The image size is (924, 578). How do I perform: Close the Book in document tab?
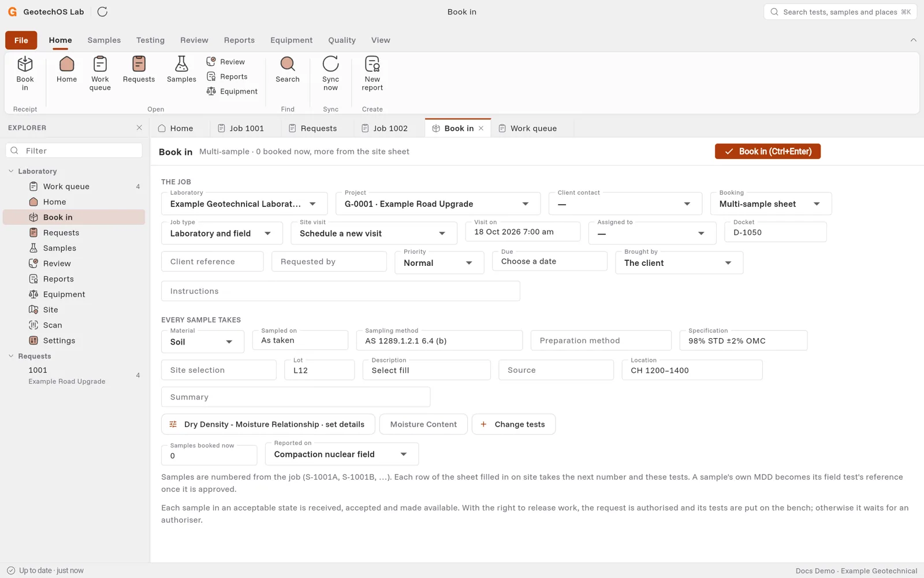coord(481,128)
